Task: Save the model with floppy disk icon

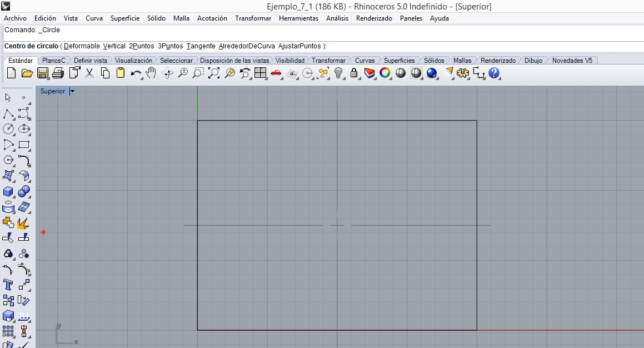Action: coord(43,73)
